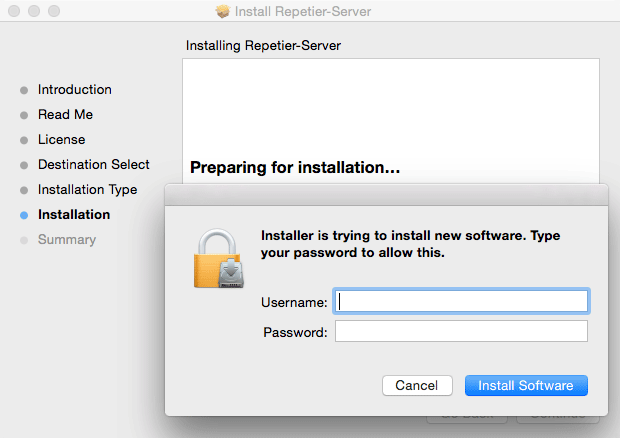Choose the Destination Select step
This screenshot has height=438, width=620.
[x=94, y=165]
